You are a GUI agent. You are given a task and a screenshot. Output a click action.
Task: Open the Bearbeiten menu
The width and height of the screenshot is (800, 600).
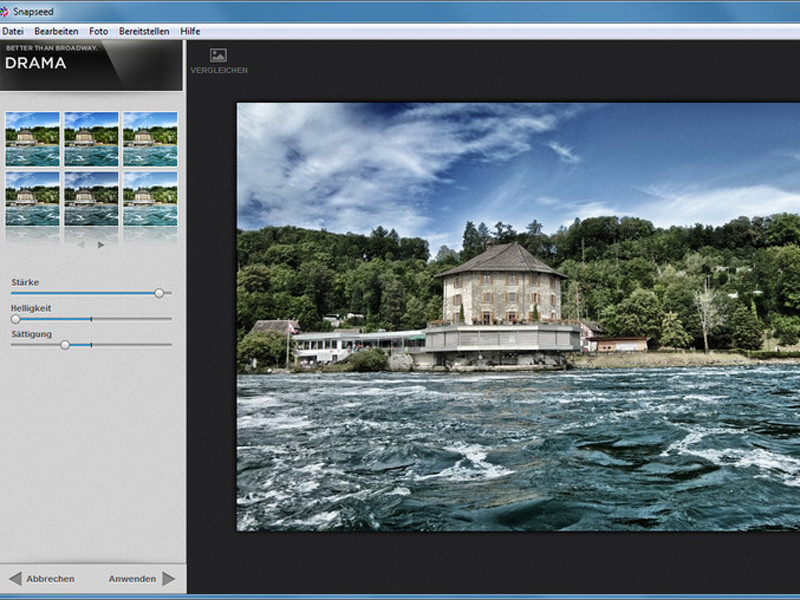click(x=56, y=31)
